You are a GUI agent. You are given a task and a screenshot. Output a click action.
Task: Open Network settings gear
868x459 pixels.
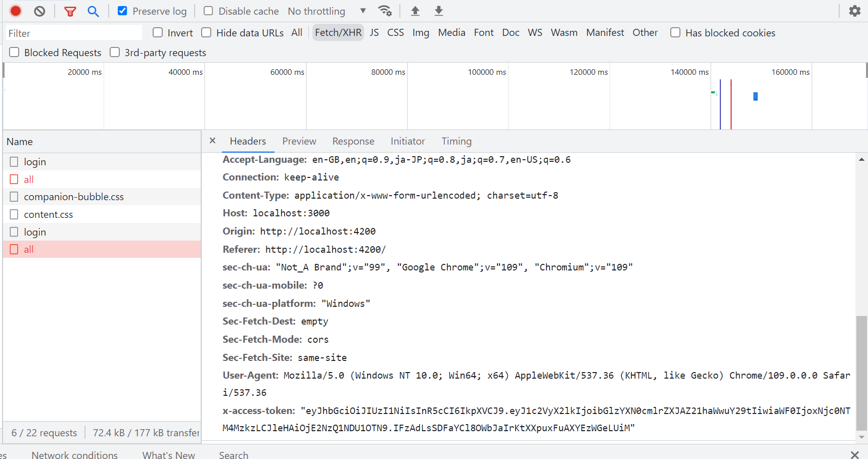tap(854, 11)
